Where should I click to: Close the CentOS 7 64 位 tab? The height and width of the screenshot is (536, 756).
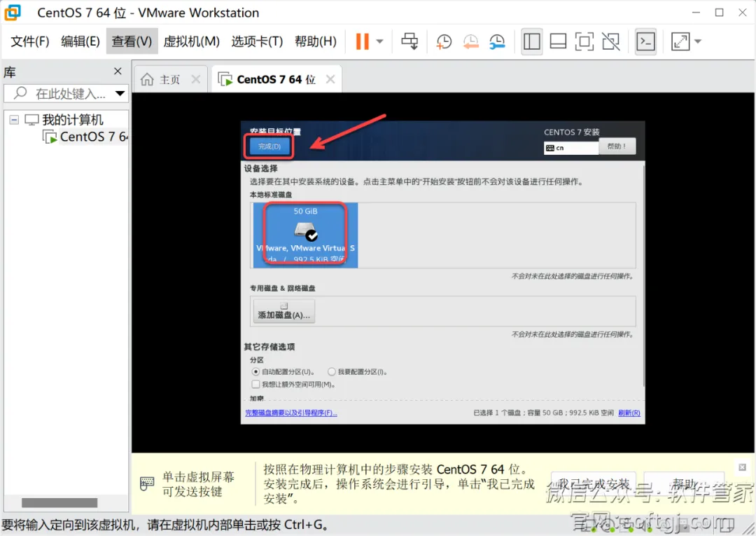[x=330, y=80]
